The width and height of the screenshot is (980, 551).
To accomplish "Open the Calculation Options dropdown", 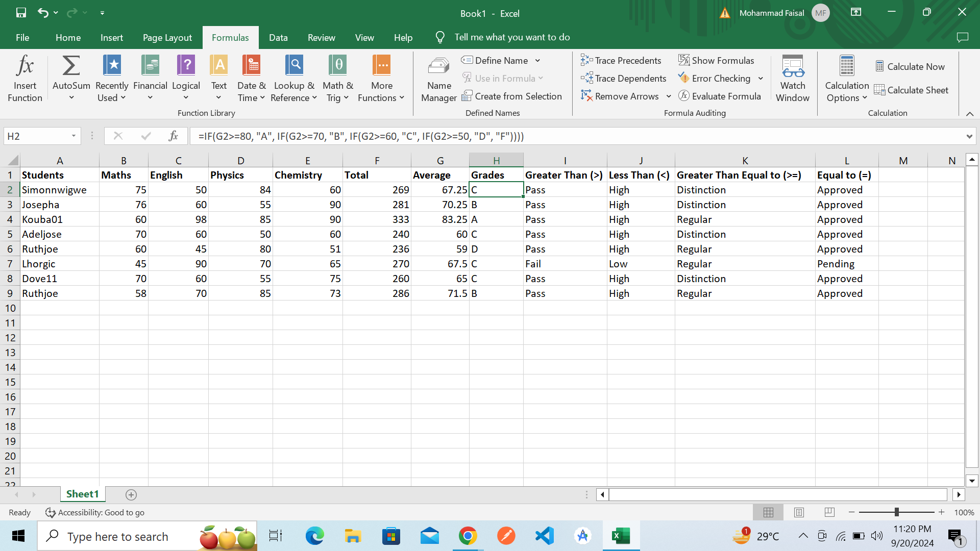I will [846, 79].
